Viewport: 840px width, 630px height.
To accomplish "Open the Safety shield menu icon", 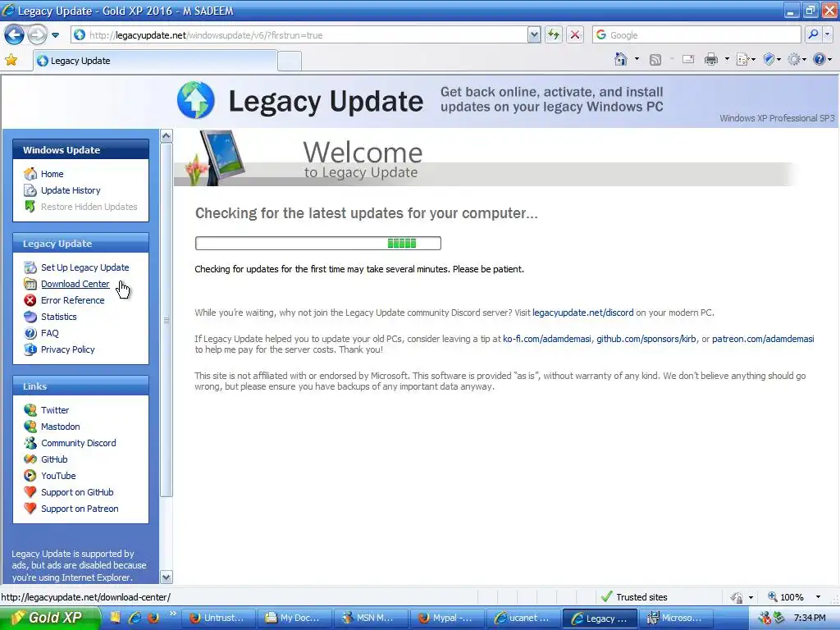I will [771, 59].
